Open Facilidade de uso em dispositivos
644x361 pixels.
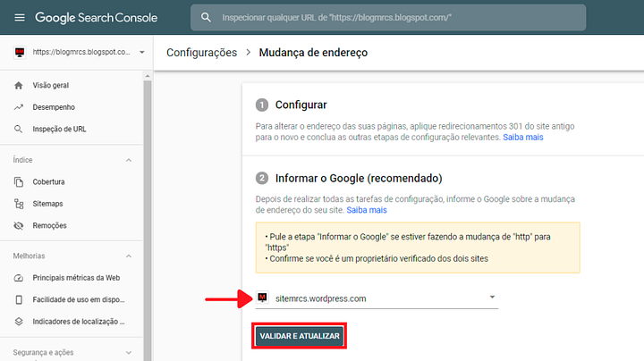(79, 299)
